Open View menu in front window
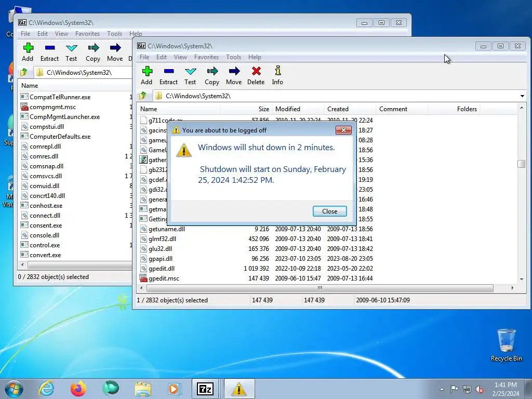The height and width of the screenshot is (399, 532). coord(180,57)
